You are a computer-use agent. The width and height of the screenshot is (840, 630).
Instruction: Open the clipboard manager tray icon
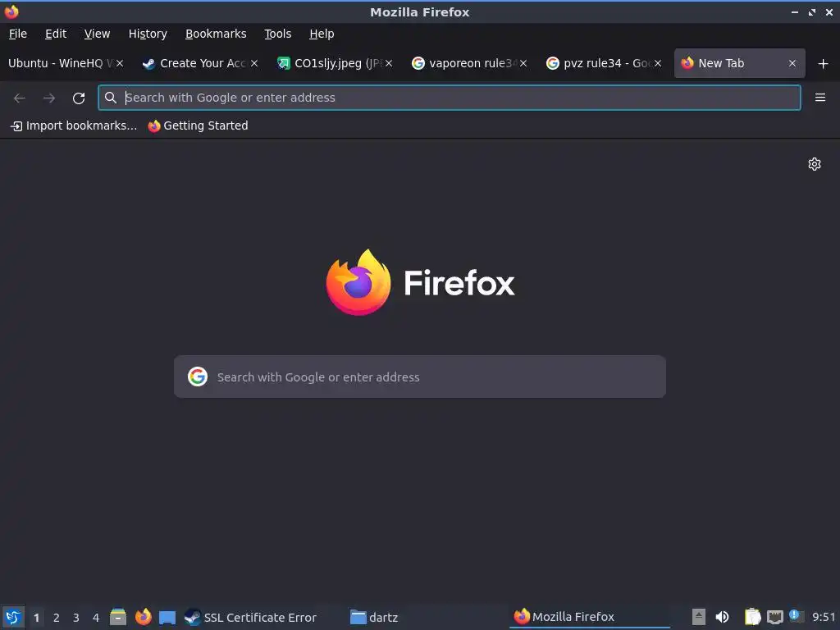coord(753,617)
